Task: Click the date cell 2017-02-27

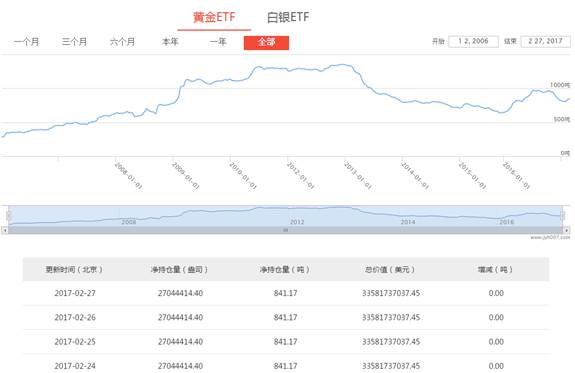Action: pos(75,293)
